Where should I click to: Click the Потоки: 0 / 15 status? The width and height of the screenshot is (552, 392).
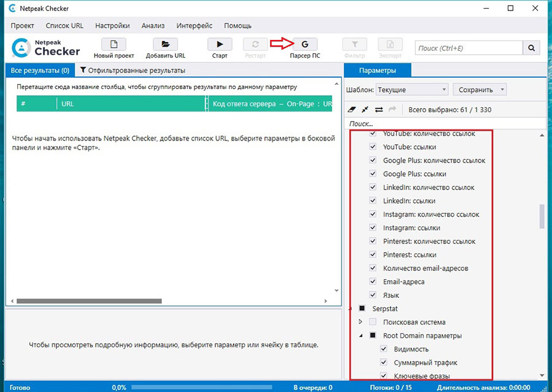pos(391,388)
